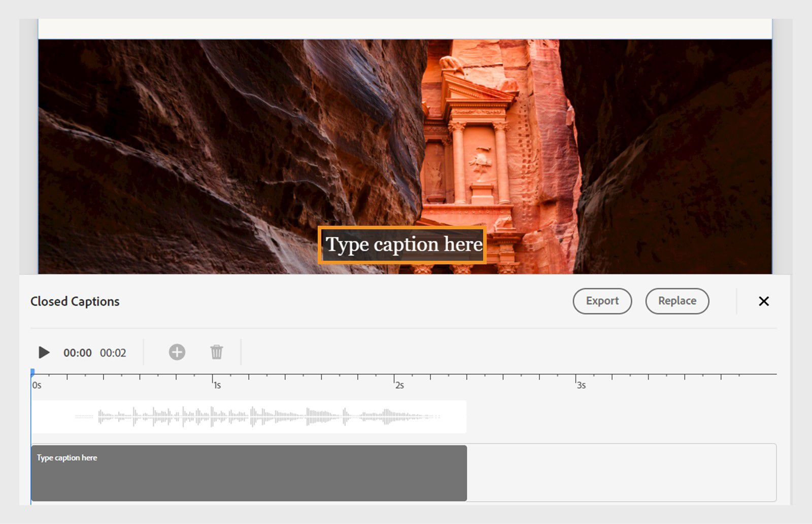Screen dimensions: 812x524
Task: Click the right edge of the caption block
Action: pos(466,473)
